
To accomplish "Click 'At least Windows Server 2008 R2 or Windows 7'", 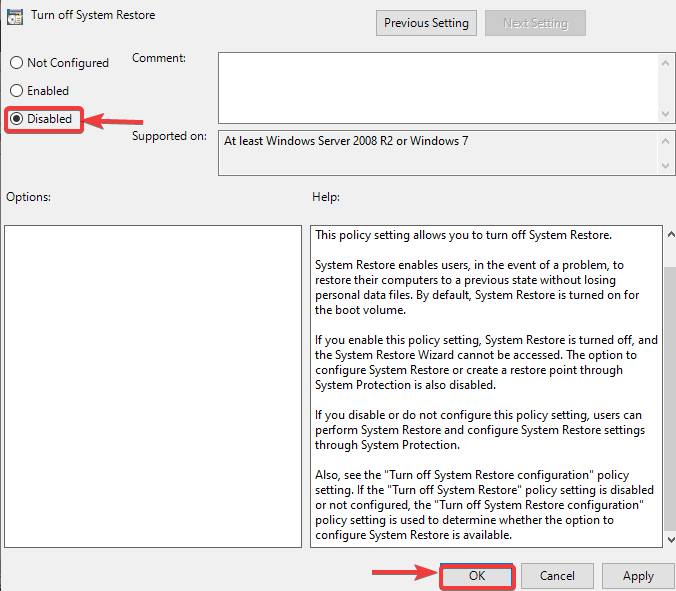I will pyautogui.click(x=346, y=141).
